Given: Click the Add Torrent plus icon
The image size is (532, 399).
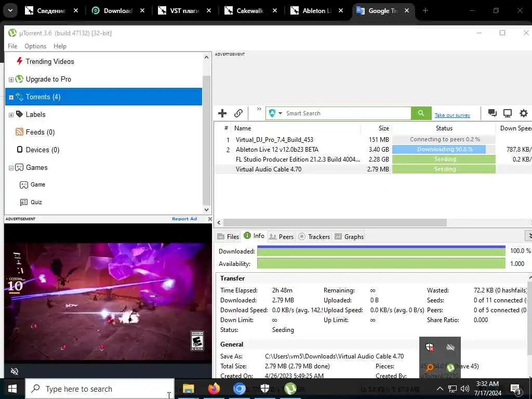Looking at the screenshot, I should coord(222,113).
